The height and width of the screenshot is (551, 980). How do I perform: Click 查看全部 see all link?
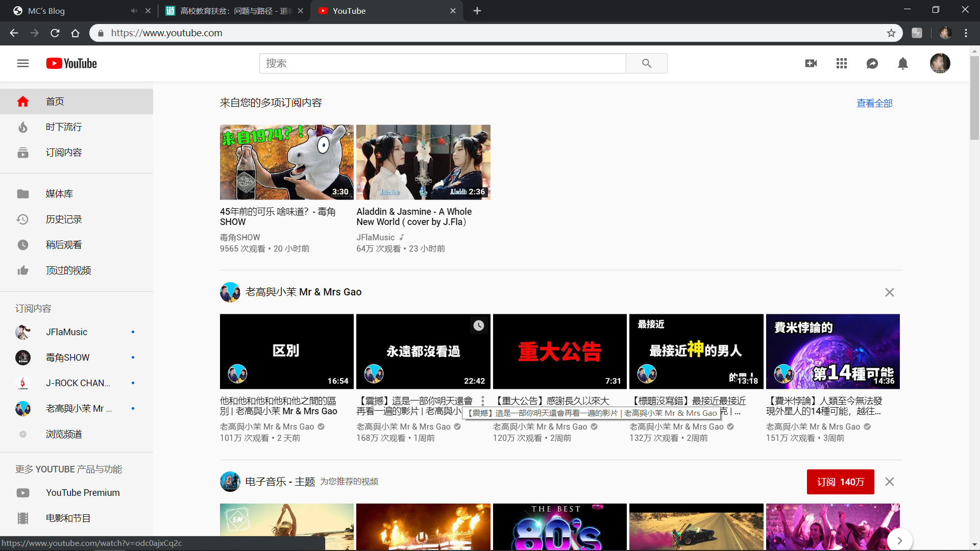tap(874, 103)
